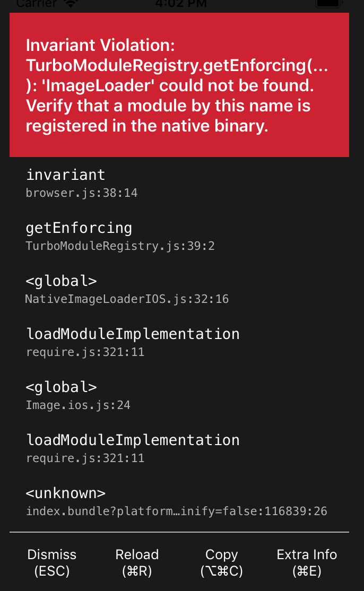The width and height of the screenshot is (364, 591).
Task: Dismiss the error with the Dismiss button
Action: click(51, 562)
